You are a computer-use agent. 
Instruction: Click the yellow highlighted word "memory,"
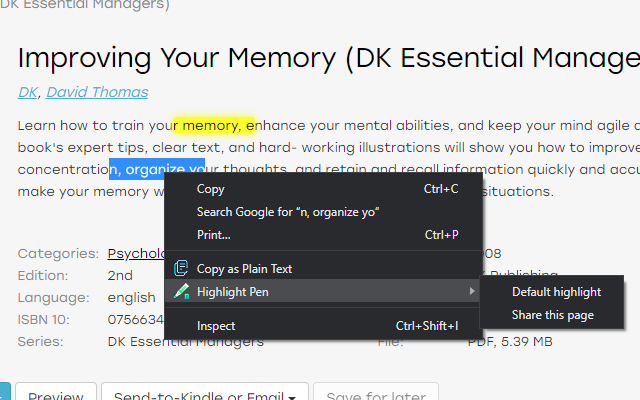(x=213, y=126)
